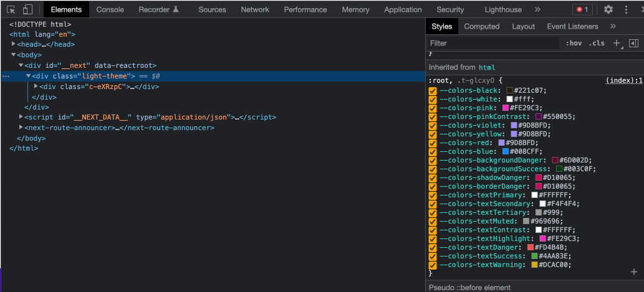This screenshot has width=644, height=292.
Task: Click the error count badge
Action: point(582,9)
